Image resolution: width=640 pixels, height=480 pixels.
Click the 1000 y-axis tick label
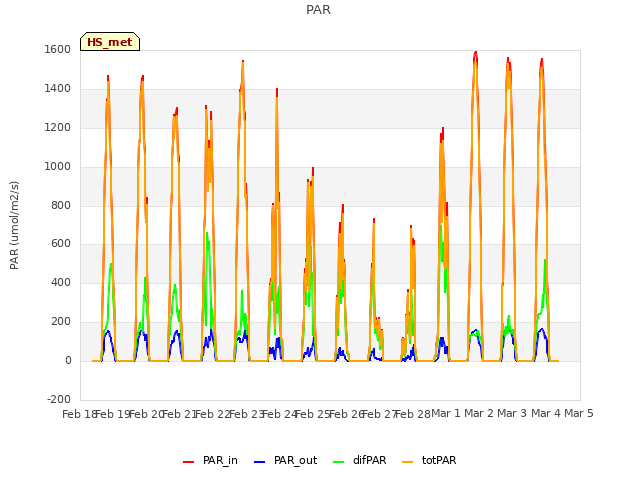coord(58,166)
